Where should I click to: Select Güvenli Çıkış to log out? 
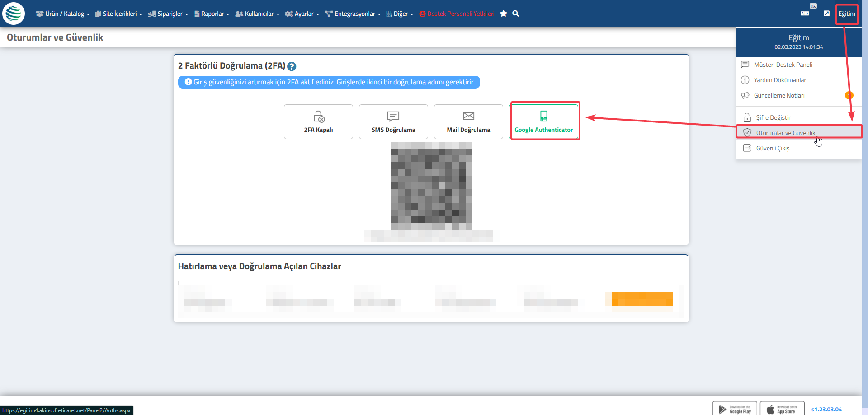click(773, 148)
